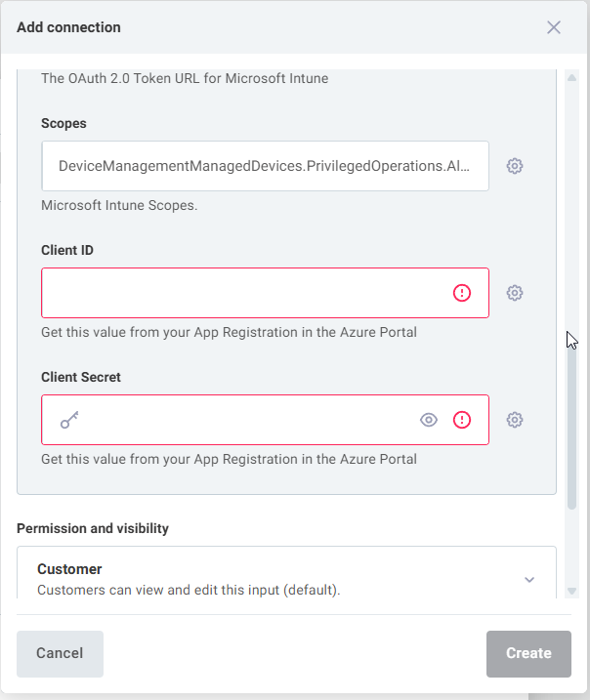Click the 'Scopes' label
The image size is (590, 700).
[x=63, y=124]
